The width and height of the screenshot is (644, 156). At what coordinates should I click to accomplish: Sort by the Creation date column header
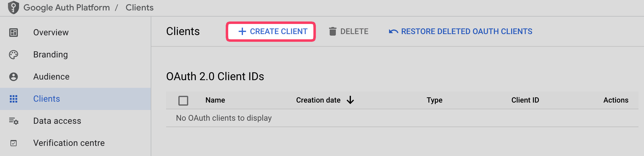(x=318, y=100)
